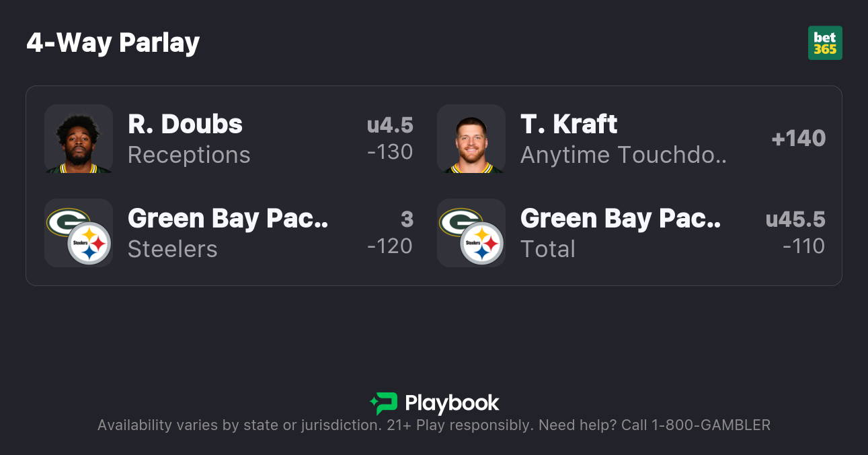Viewport: 868px width, 455px height.
Task: Click T. Kraft player headshot
Action: 471,139
